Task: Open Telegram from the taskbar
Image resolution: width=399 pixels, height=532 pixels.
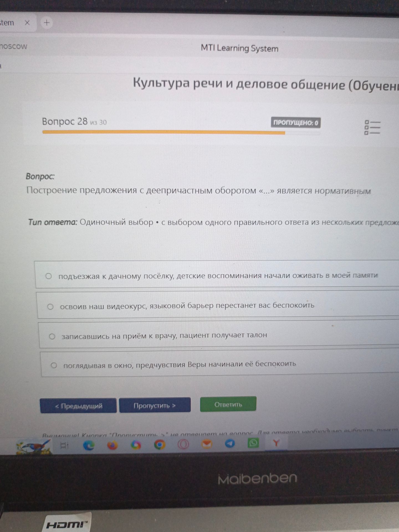Action: [x=230, y=444]
